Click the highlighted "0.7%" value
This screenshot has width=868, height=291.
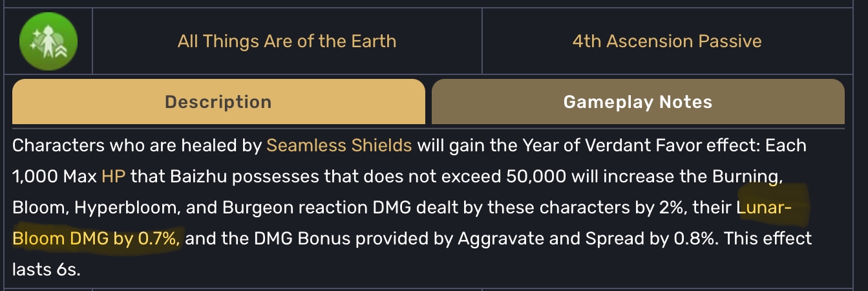tap(159, 239)
